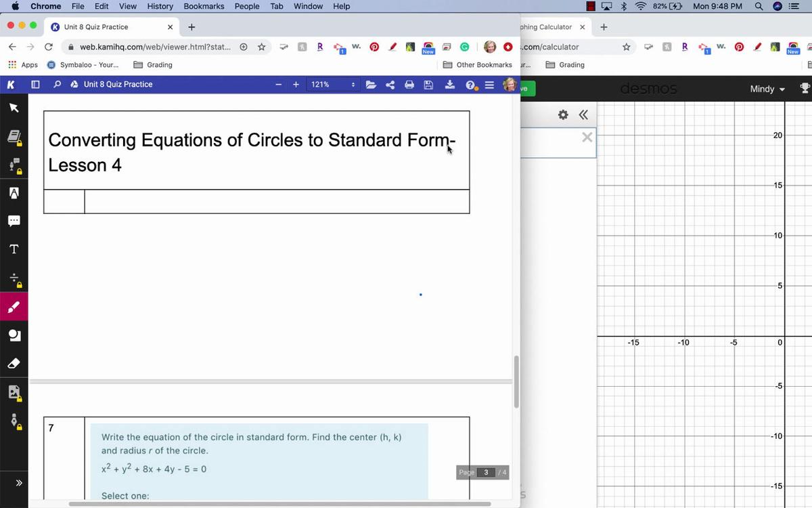Viewport: 812px width, 508px height.
Task: Expand the Kami left toolbar with double chevron
Action: point(19,483)
